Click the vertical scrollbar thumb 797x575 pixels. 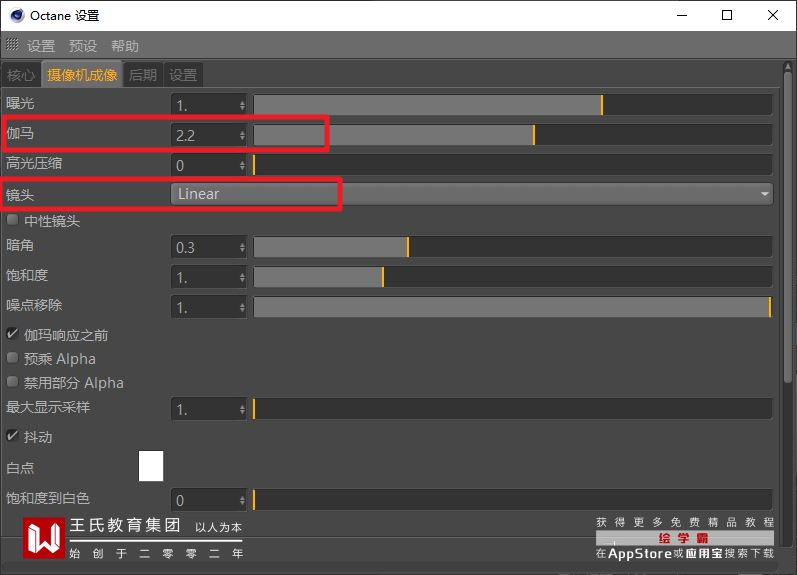(x=787, y=227)
